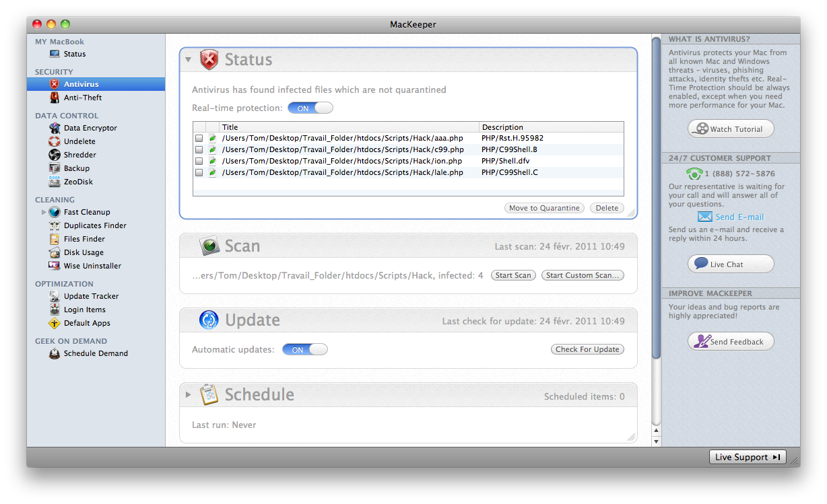Expand the Schedule panel disclosure triangle
This screenshot has height=504, width=827.
(189, 394)
